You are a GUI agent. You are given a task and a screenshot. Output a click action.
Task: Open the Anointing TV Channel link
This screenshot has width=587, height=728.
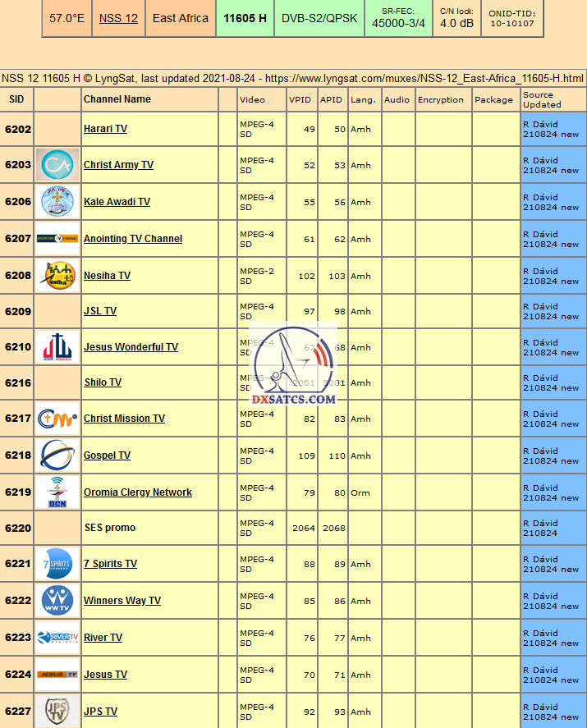(133, 238)
